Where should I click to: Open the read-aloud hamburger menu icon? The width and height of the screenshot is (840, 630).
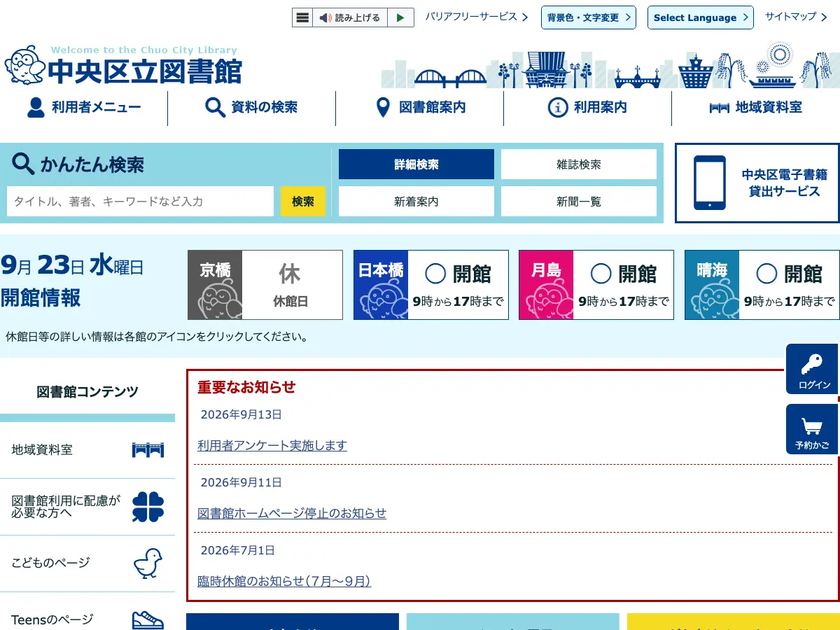pos(302,17)
